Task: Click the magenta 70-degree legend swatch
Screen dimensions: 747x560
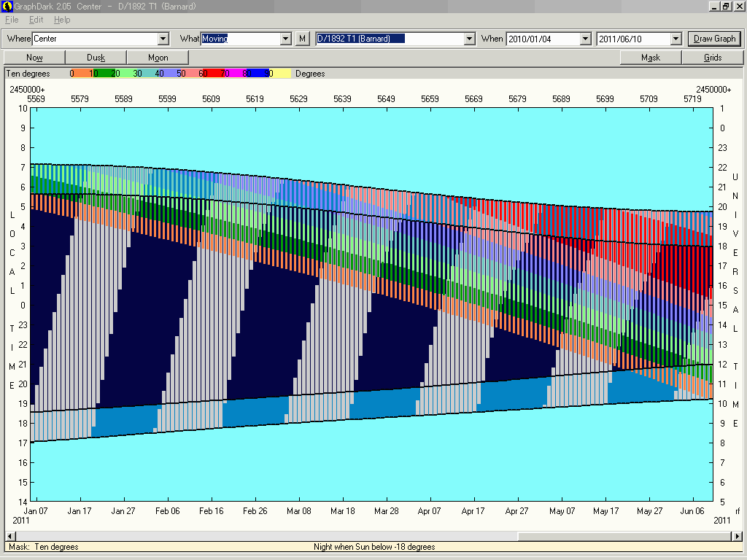Action: 234,74
